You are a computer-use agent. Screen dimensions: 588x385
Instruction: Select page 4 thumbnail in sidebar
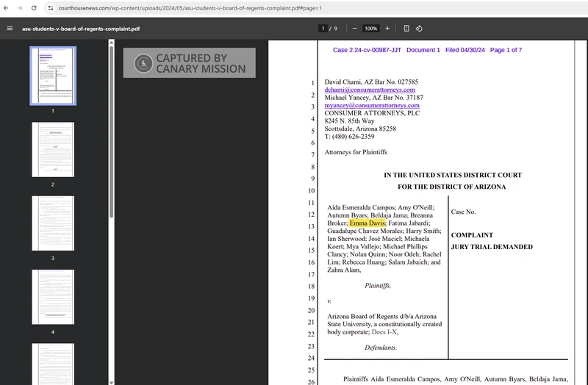click(52, 296)
